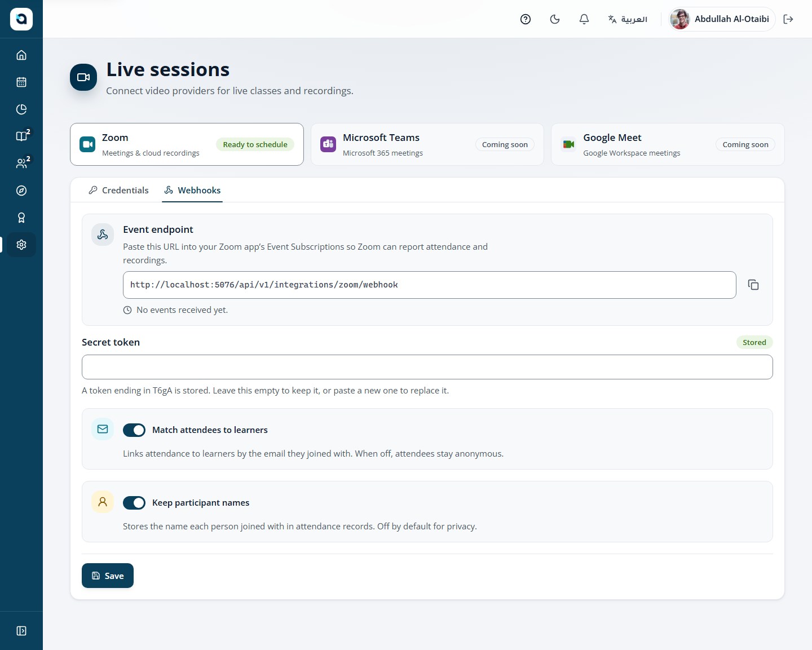Click the Event endpoint heading
812x650 pixels.
(158, 229)
